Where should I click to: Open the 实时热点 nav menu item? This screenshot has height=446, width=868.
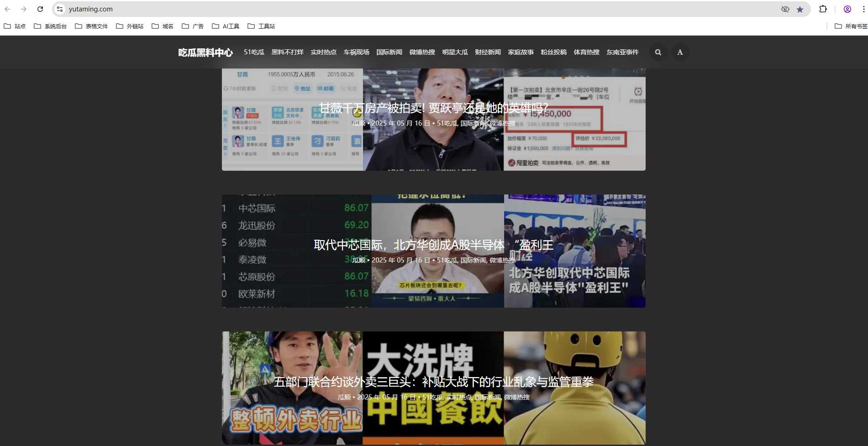coord(323,52)
